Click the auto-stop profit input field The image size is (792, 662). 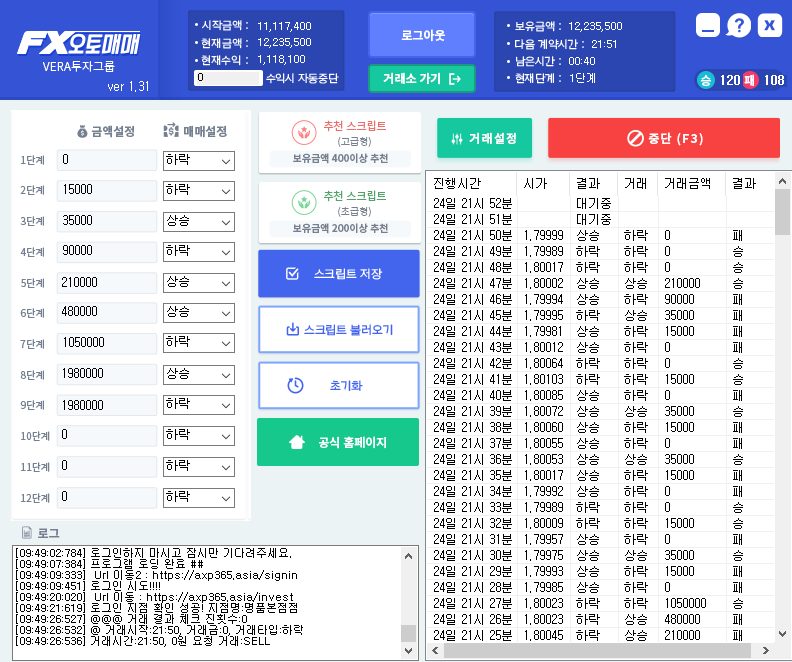228,78
